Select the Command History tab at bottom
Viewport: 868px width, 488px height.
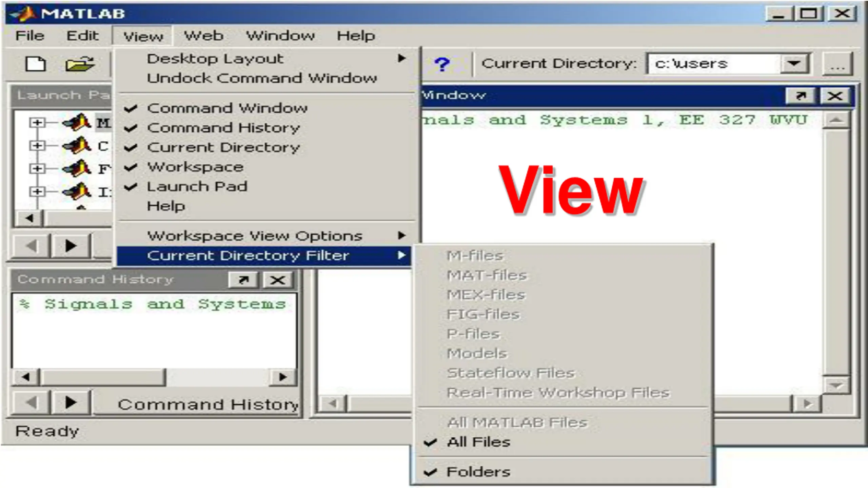pyautogui.click(x=208, y=404)
